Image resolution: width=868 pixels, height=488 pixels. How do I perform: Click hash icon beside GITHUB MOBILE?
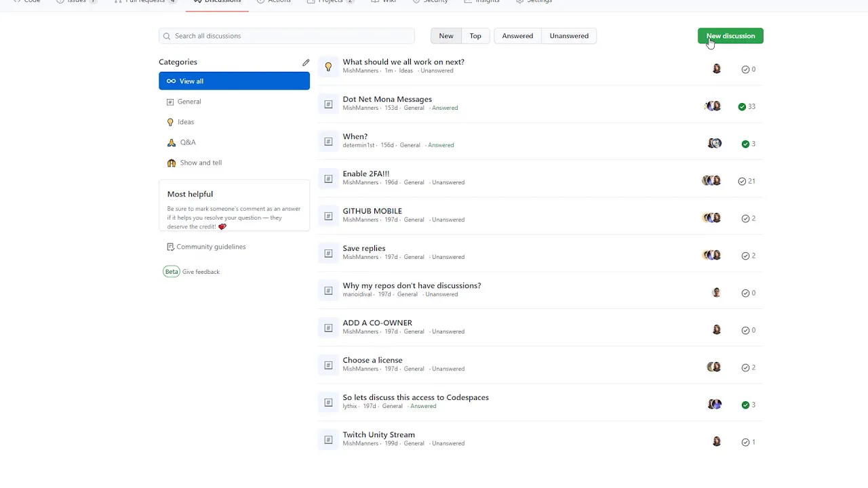(x=328, y=216)
